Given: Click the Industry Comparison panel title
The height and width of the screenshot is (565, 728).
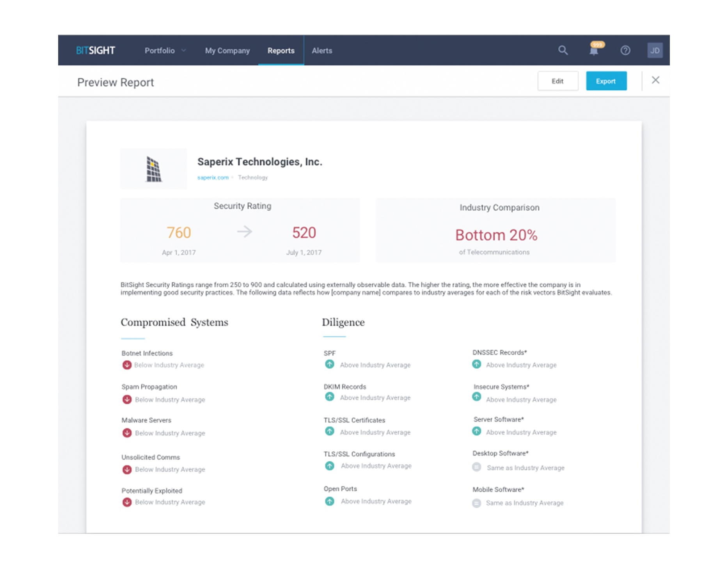Looking at the screenshot, I should click(499, 208).
